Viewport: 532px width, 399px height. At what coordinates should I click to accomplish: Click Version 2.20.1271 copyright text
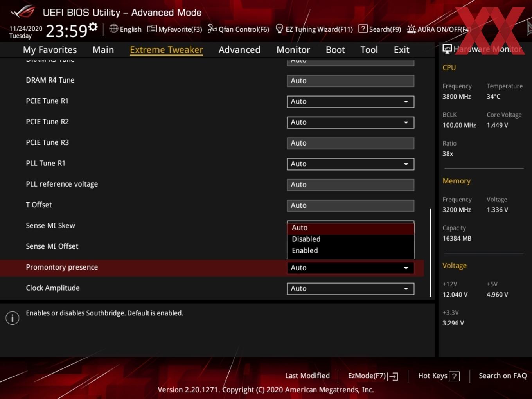(266, 390)
